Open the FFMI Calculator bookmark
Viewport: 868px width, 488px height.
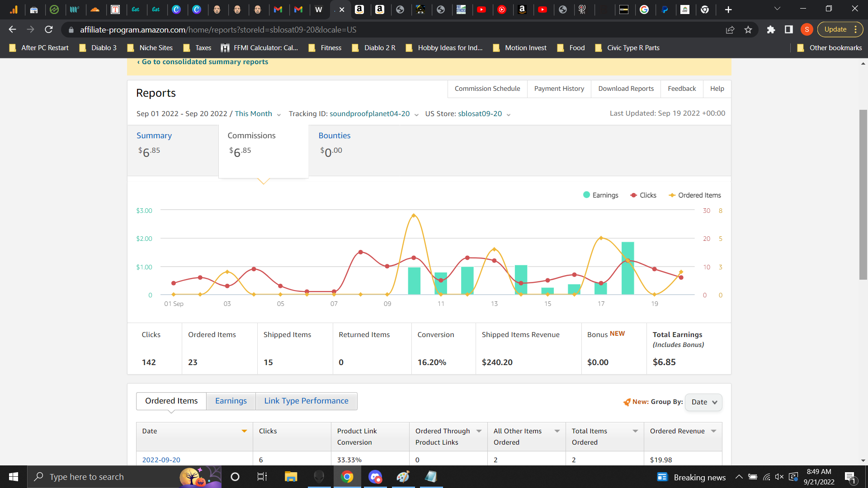259,48
